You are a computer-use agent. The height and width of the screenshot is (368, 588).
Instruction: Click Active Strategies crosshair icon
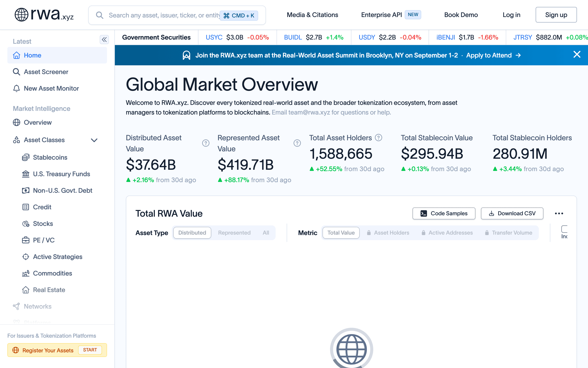click(26, 257)
